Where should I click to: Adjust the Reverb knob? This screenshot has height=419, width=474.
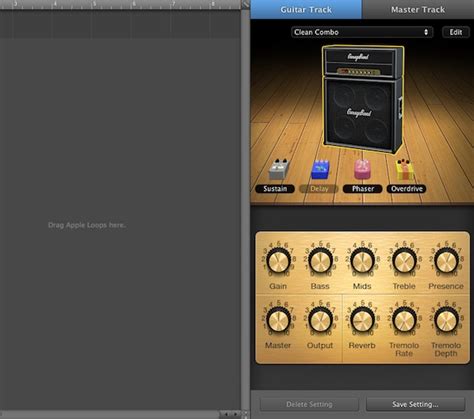(362, 320)
